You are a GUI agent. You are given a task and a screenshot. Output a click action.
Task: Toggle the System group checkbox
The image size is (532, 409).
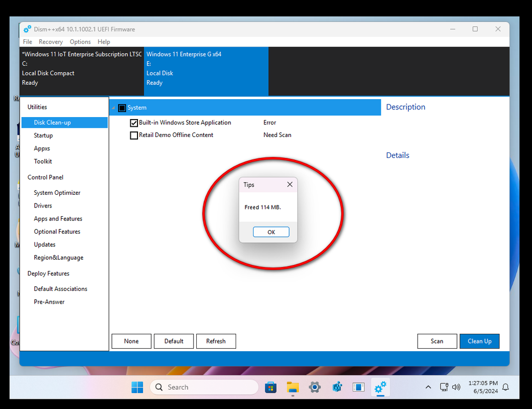[122, 108]
